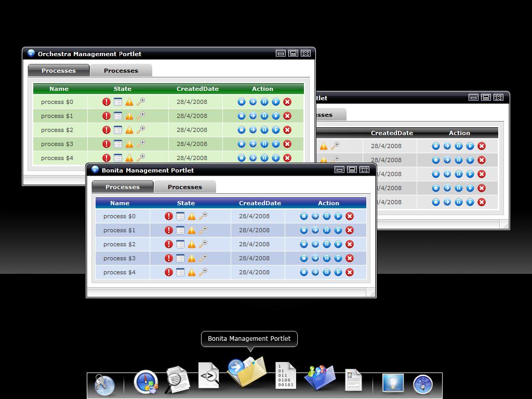Open compass browser icon in the dock

[146, 382]
